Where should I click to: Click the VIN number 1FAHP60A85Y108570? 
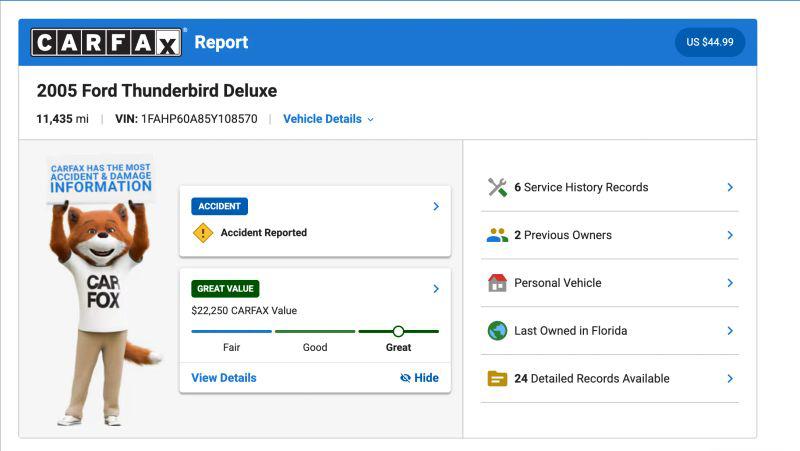(x=199, y=119)
